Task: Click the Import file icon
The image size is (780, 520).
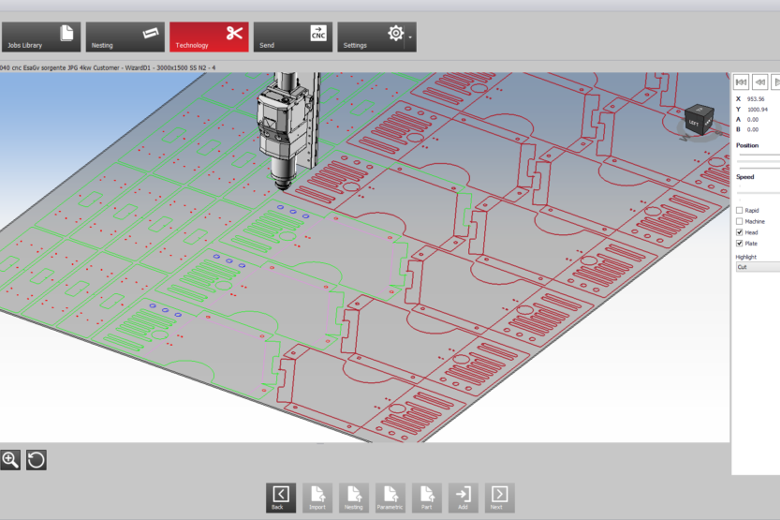Action: click(317, 497)
